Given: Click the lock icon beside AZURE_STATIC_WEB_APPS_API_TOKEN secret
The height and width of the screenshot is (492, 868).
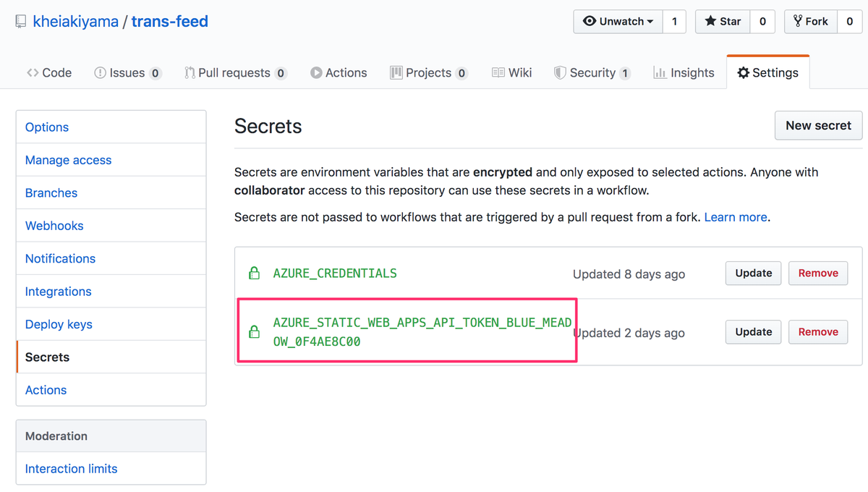Looking at the screenshot, I should click(x=254, y=332).
